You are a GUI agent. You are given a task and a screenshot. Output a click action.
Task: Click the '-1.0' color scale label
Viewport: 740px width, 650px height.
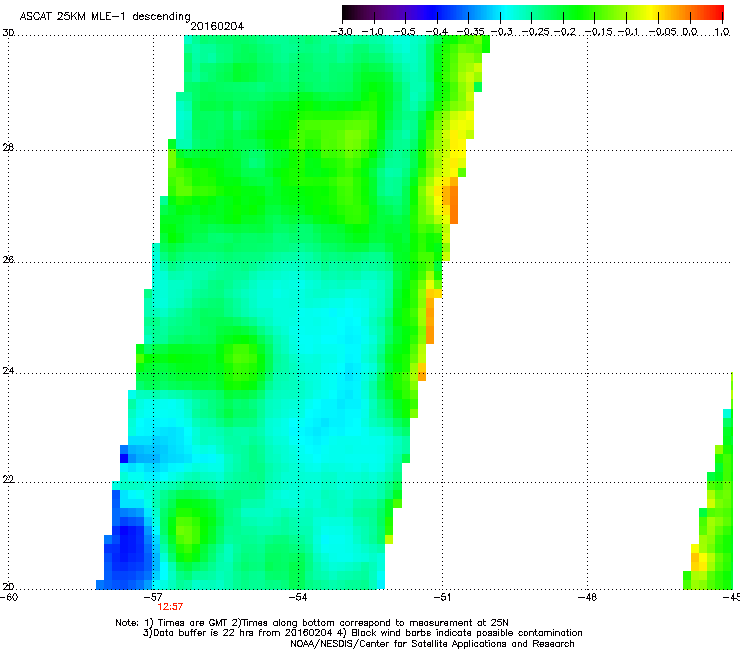(x=373, y=32)
